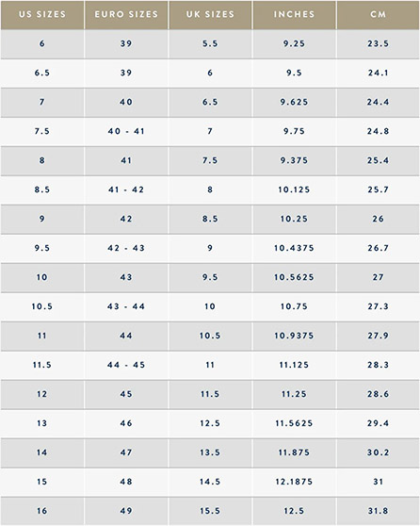
Task: Click the US SIZES column header
Action: pos(42,14)
